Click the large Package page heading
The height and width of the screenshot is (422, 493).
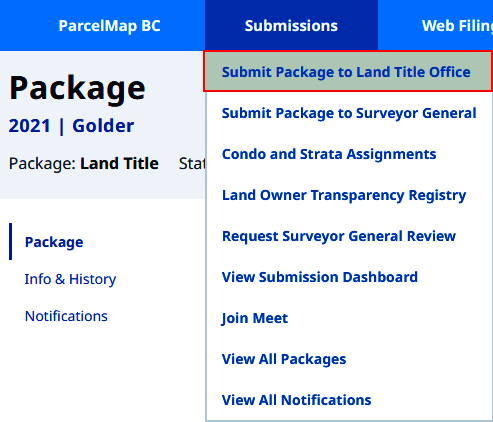pyautogui.click(x=77, y=88)
